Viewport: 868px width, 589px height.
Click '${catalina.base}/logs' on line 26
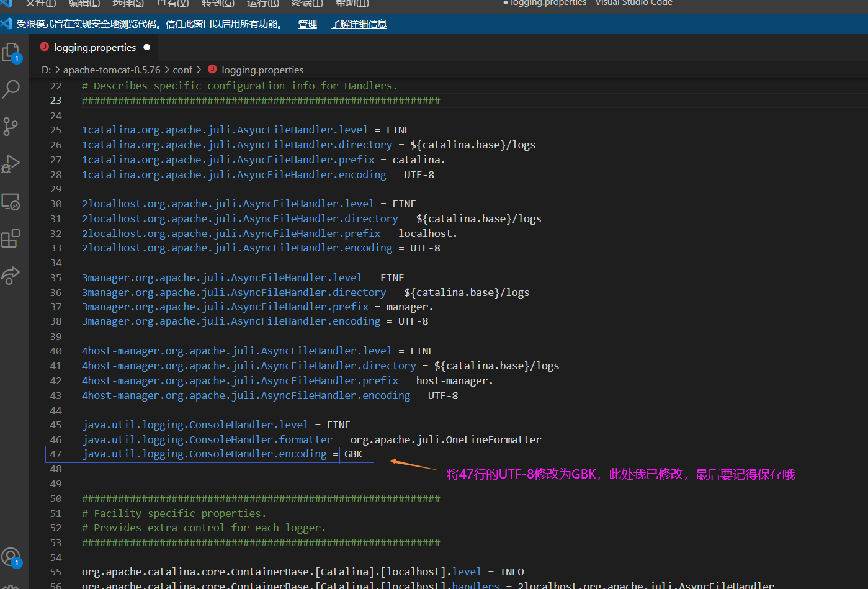tap(473, 145)
